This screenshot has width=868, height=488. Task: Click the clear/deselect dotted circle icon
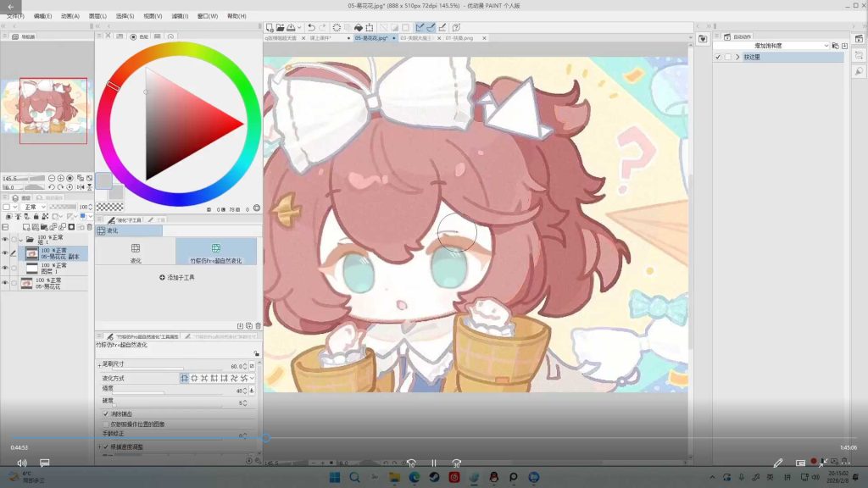(337, 27)
